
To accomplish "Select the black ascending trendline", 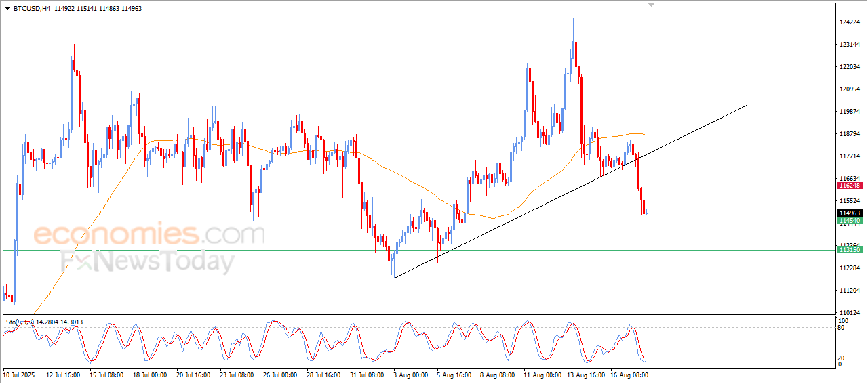I will 570,191.
